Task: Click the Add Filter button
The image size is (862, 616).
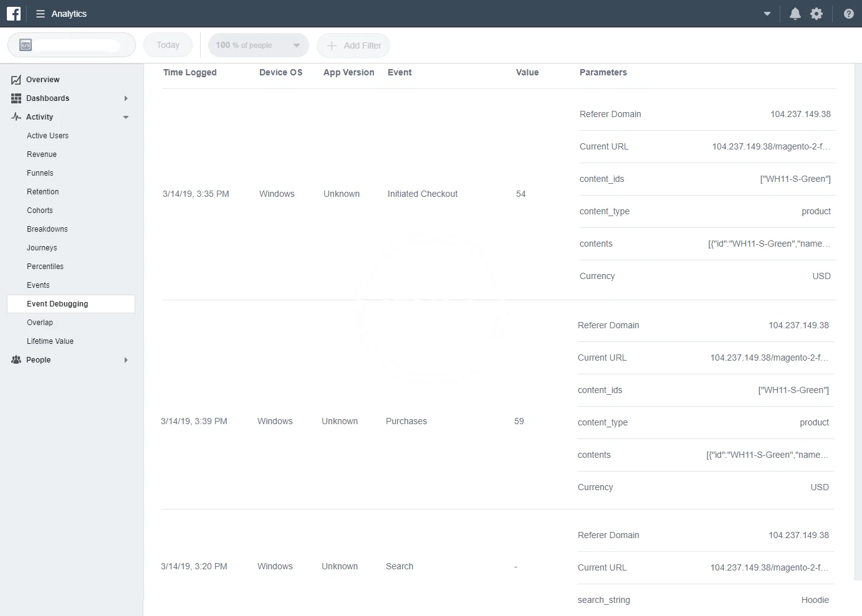Action: pyautogui.click(x=353, y=45)
